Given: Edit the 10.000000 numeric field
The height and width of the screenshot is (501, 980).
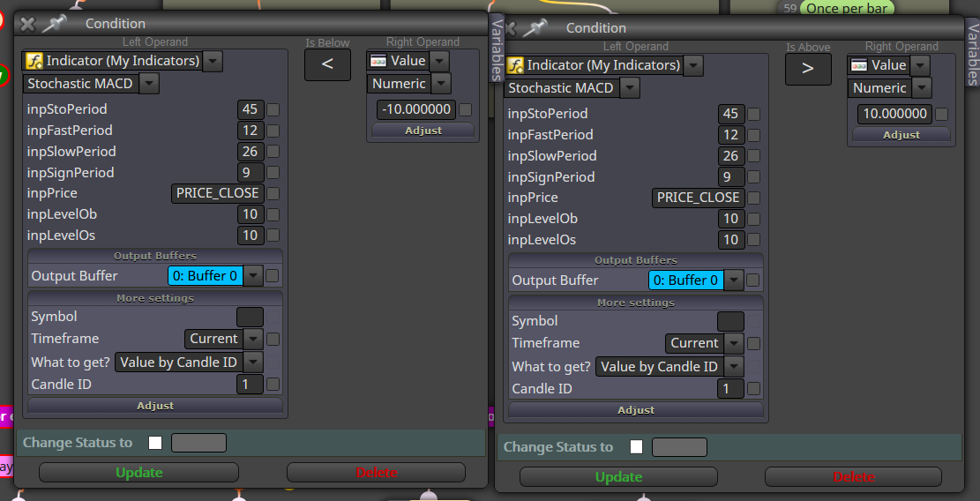Looking at the screenshot, I should tap(895, 114).
